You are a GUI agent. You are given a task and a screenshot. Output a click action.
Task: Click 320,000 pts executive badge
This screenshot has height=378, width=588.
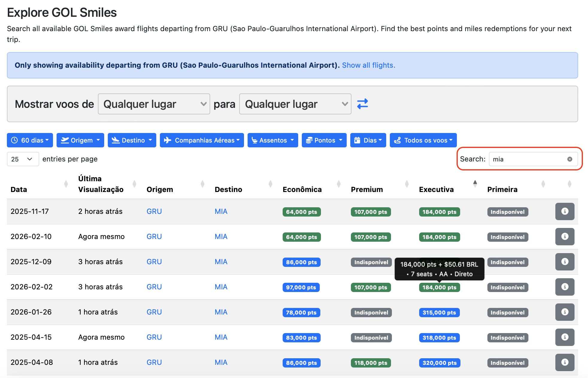[x=440, y=363]
